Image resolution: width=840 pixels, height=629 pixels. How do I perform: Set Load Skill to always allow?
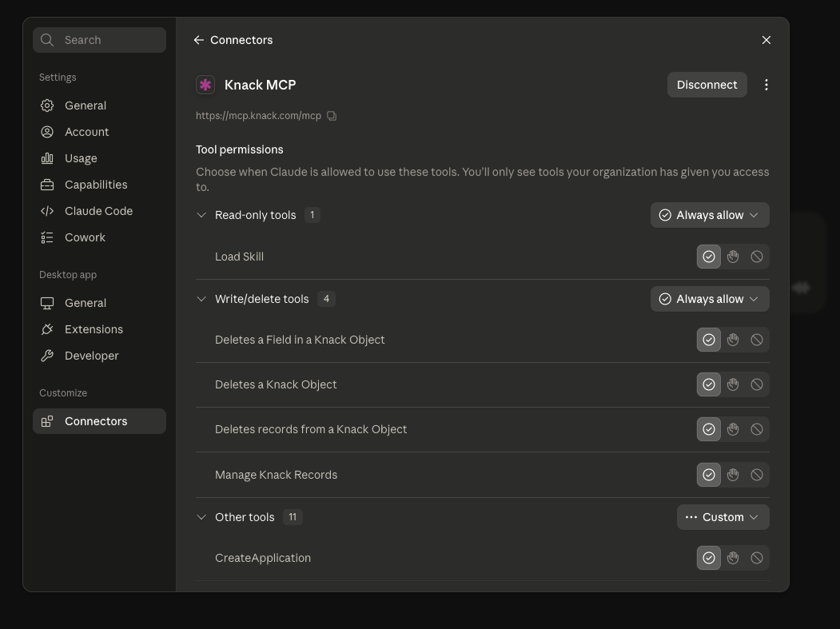(x=709, y=257)
